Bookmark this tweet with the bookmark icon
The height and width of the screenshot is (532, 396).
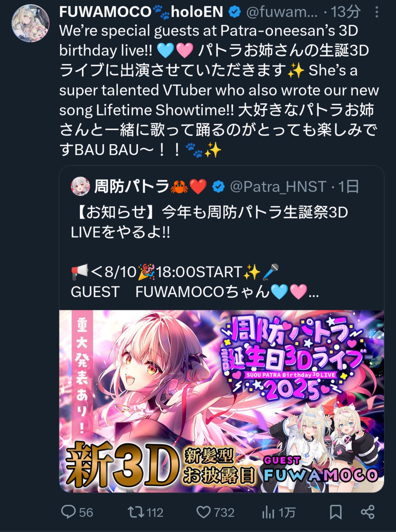[x=336, y=512]
